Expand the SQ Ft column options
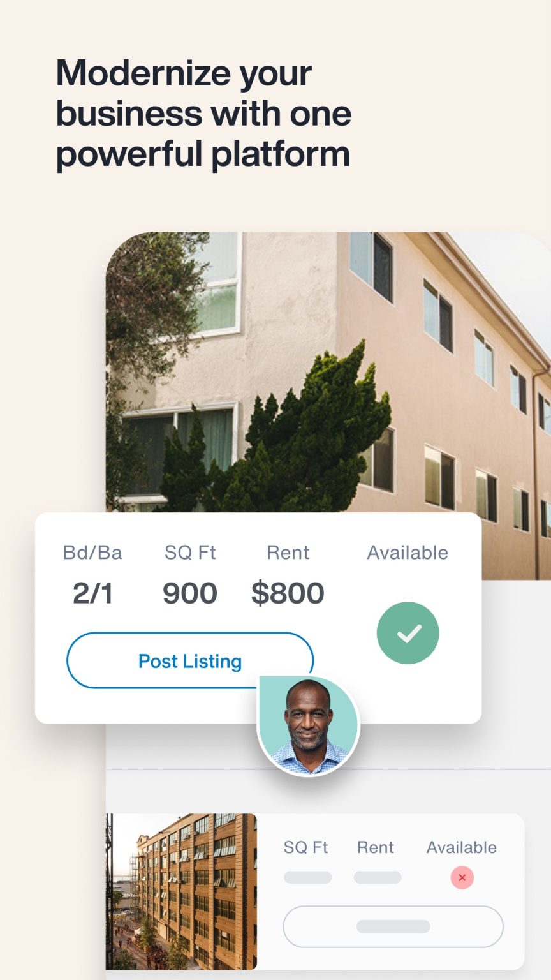Screen dimensions: 551x980 pyautogui.click(x=191, y=553)
